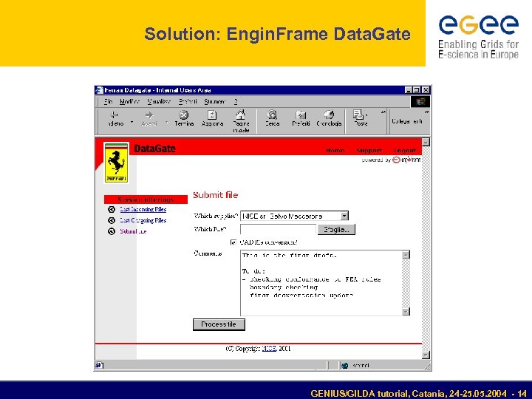Click the Aggiorna refresh icon
The image size is (532, 399).
point(212,115)
